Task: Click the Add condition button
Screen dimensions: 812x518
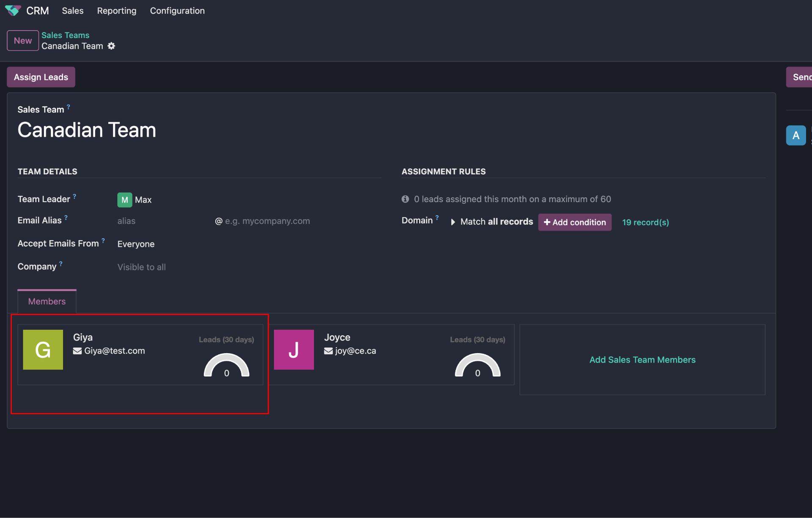Action: pyautogui.click(x=574, y=222)
